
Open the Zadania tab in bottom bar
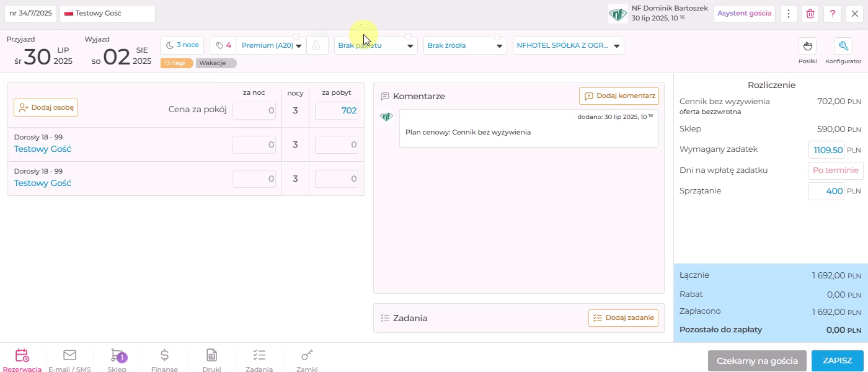[x=259, y=360]
